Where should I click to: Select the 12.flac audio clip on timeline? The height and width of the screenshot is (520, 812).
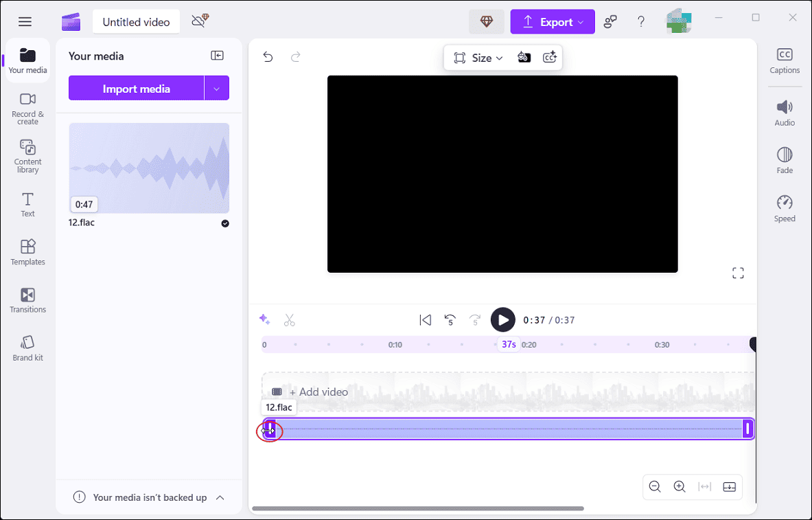tap(508, 429)
